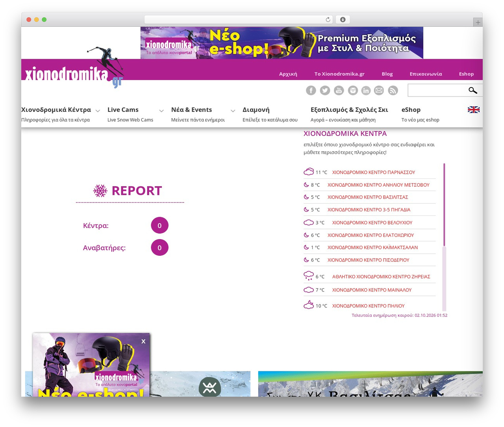Image resolution: width=504 pixels, height=427 pixels.
Task: Go to Αρχική in top navigation
Action: [288, 74]
